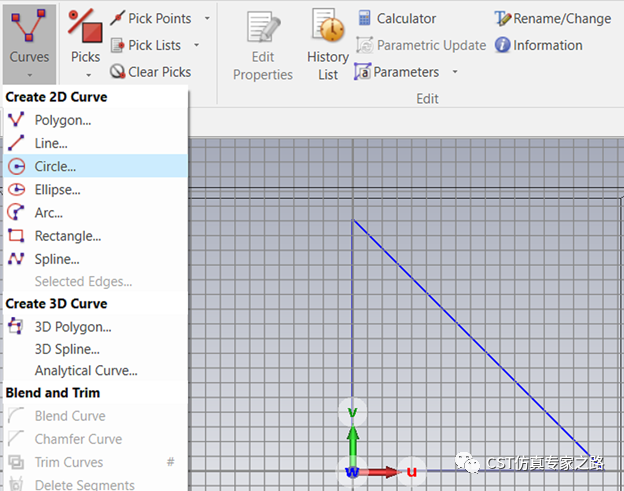Choose Polygon... from Create 2D Curve
This screenshot has width=624, height=491.
click(x=96, y=120)
